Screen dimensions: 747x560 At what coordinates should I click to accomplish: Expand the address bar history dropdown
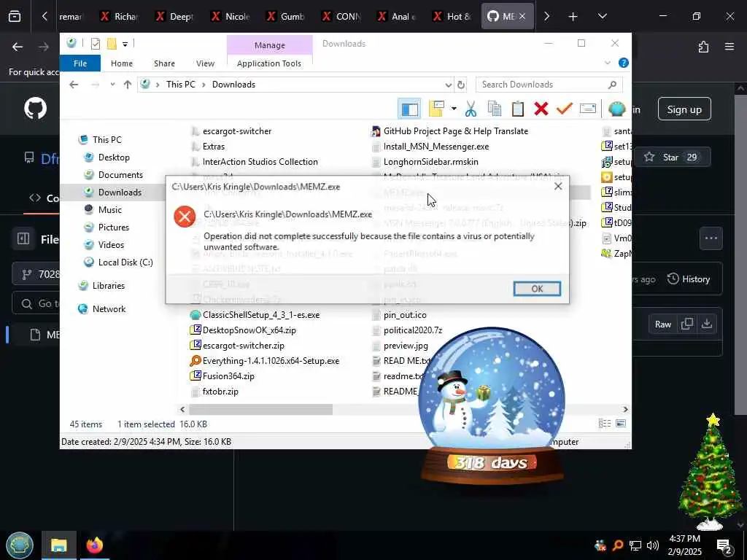[x=449, y=85]
